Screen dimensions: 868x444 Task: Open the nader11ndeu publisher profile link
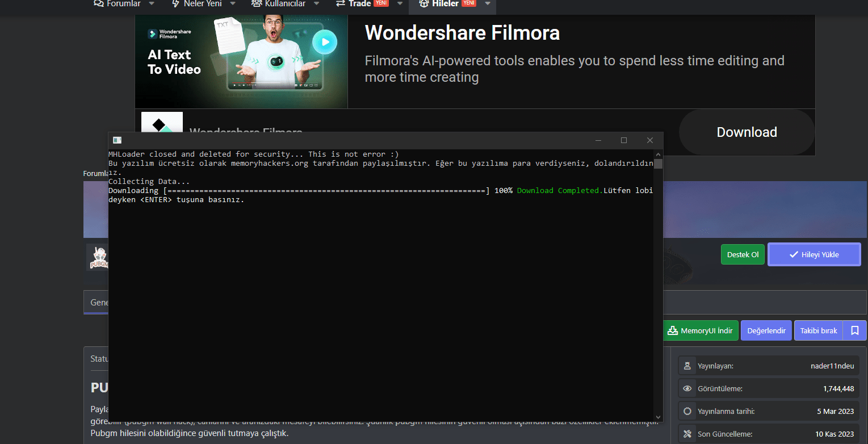(832, 366)
